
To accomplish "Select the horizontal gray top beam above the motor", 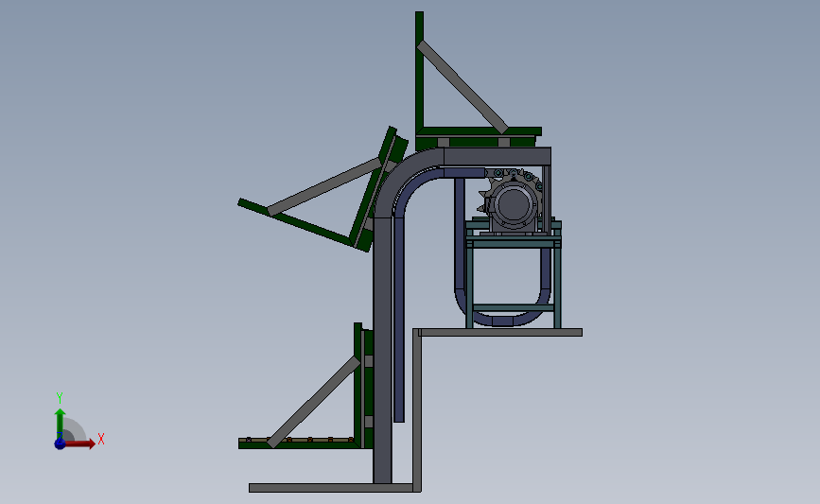I will (x=497, y=156).
